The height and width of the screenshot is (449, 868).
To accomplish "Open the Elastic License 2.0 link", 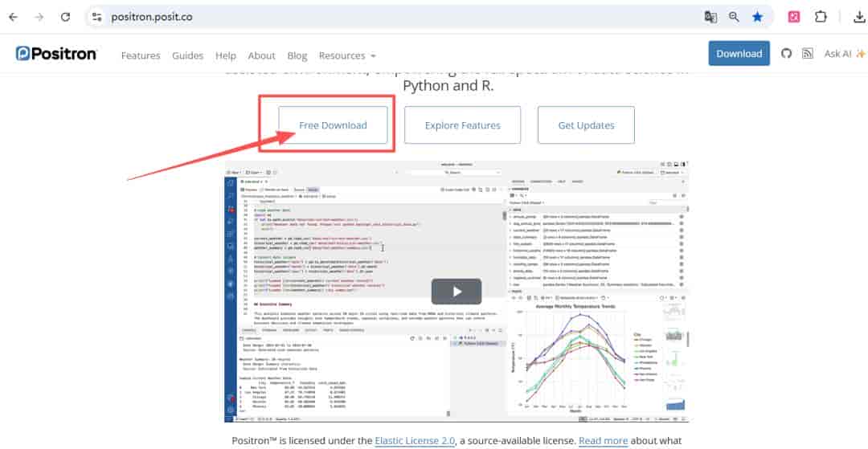I will 415,441.
